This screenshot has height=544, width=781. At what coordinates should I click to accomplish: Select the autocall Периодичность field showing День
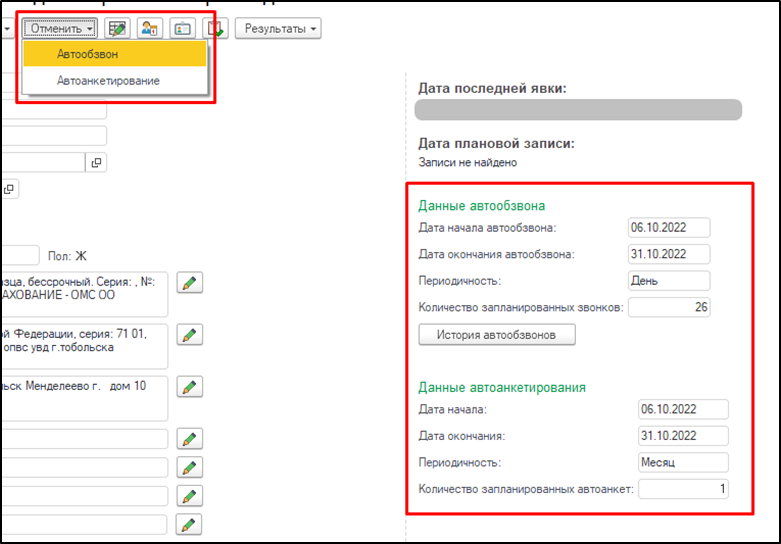[669, 280]
